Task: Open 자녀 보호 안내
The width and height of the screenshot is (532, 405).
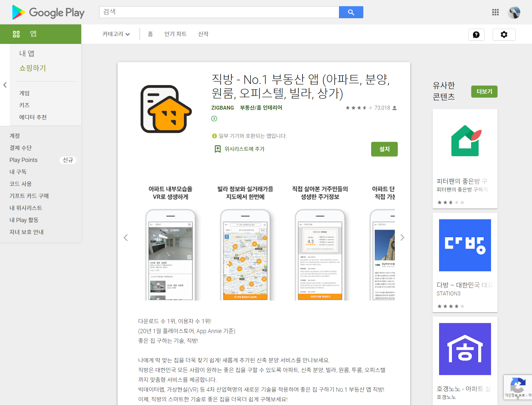Action: 26,232
